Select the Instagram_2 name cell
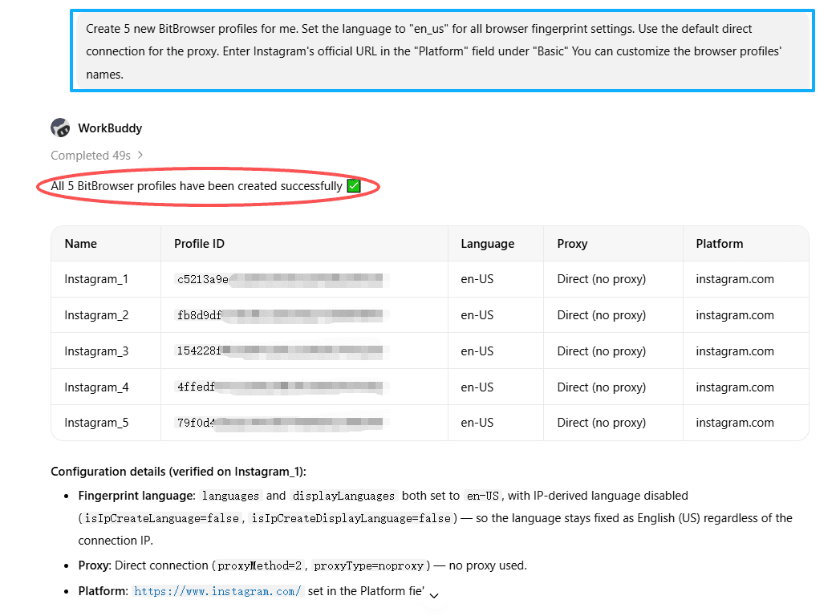 click(x=96, y=315)
